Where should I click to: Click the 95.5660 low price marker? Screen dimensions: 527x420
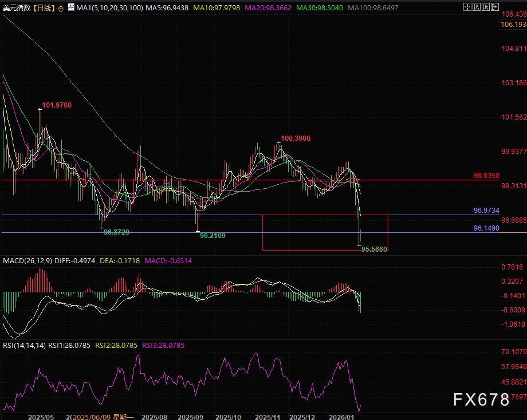(x=375, y=250)
